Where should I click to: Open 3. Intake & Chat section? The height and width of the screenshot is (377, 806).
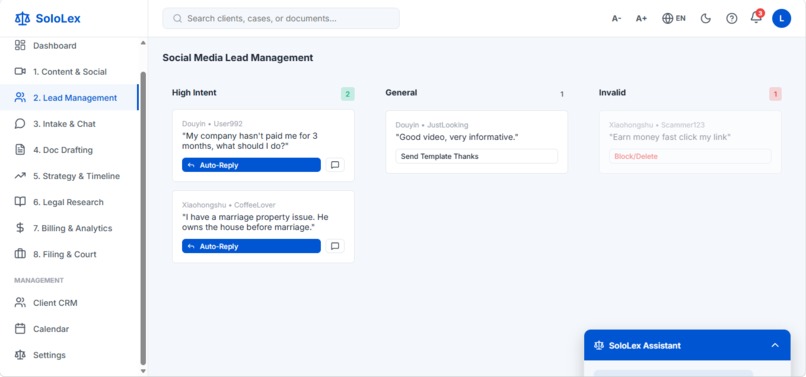(x=69, y=124)
